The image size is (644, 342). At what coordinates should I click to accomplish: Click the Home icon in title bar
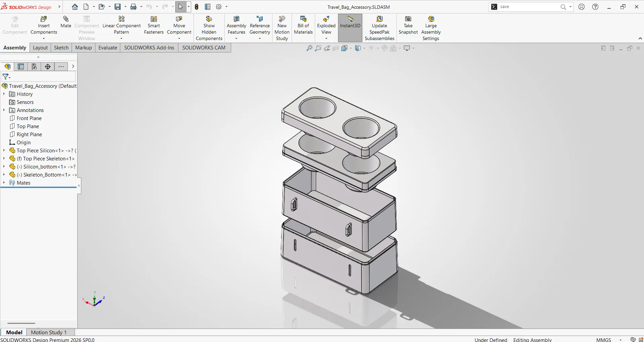[75, 7]
